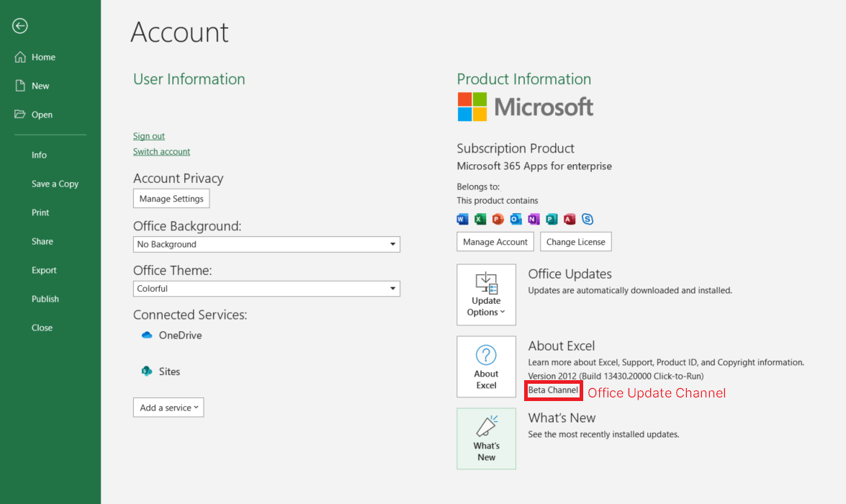
Task: Open the What's New button
Action: (x=486, y=438)
